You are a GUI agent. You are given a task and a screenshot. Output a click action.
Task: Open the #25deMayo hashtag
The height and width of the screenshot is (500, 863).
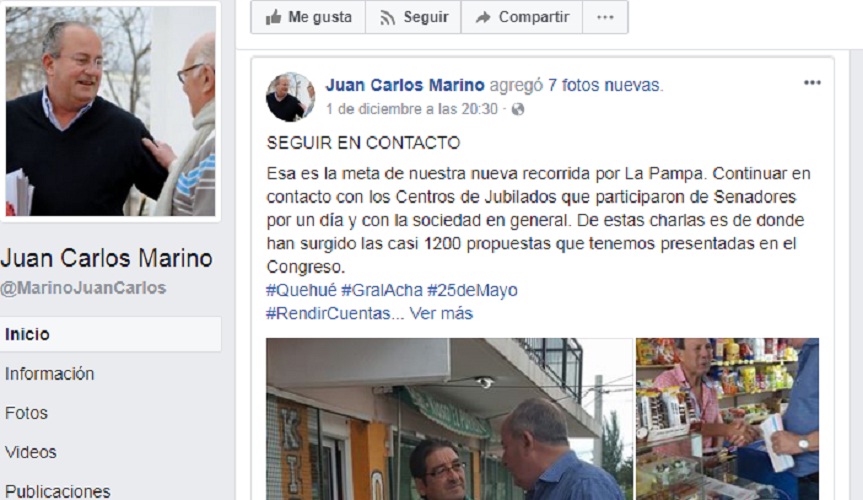[472, 290]
